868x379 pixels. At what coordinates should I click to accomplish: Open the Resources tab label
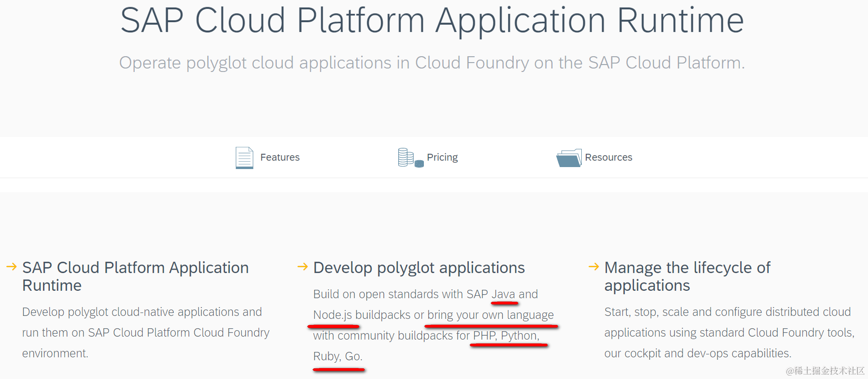(x=608, y=157)
